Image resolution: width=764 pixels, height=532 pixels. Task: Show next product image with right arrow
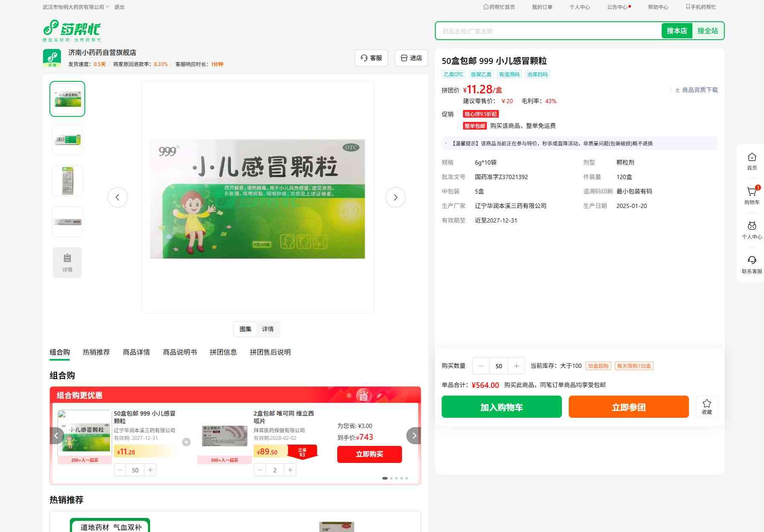click(395, 197)
